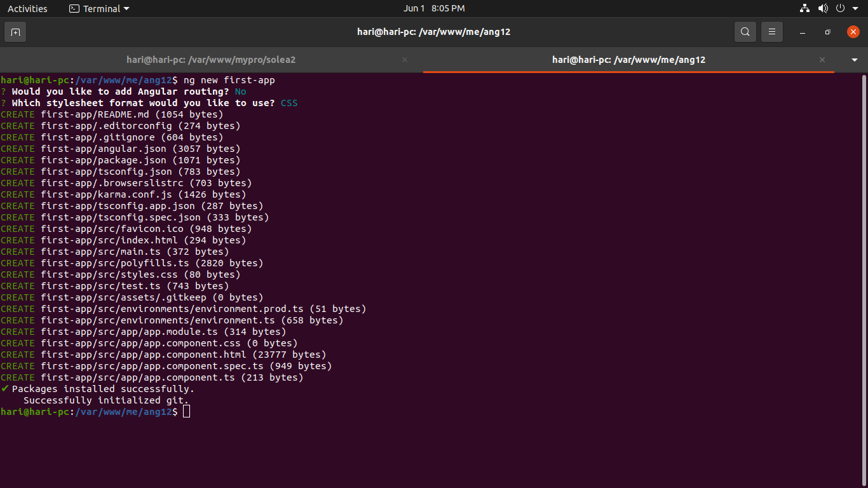The image size is (868, 488).
Task: Click the search magnifier icon in the titlebar
Action: (x=745, y=32)
